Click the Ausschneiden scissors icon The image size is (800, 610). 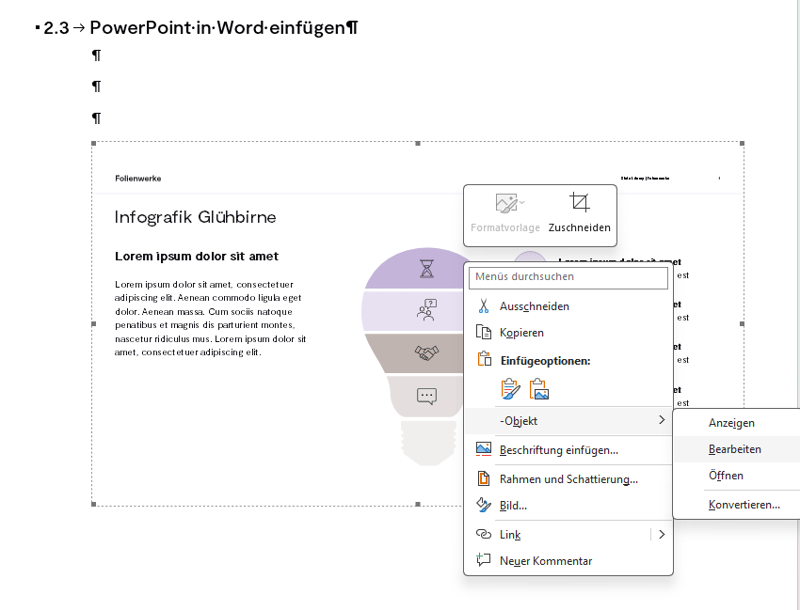click(x=483, y=306)
